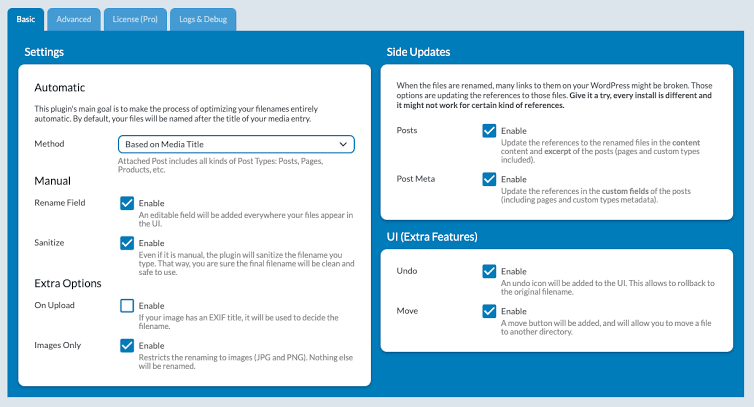Disable the Rename Field checkbox
This screenshot has width=754, height=407.
[x=127, y=203]
